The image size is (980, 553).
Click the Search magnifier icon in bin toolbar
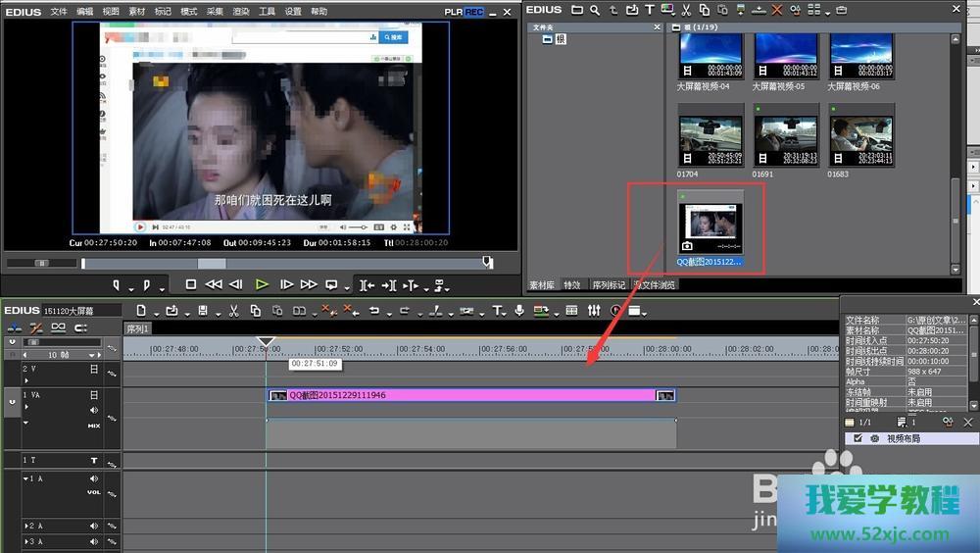[596, 10]
